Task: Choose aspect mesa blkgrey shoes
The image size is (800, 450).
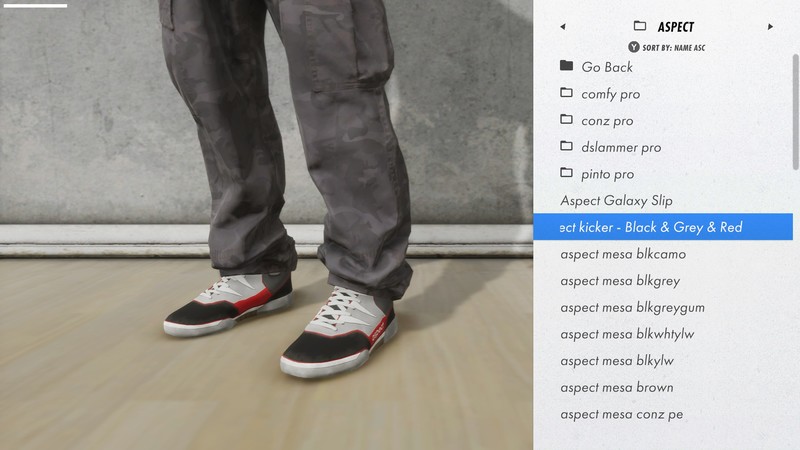Action: click(620, 281)
